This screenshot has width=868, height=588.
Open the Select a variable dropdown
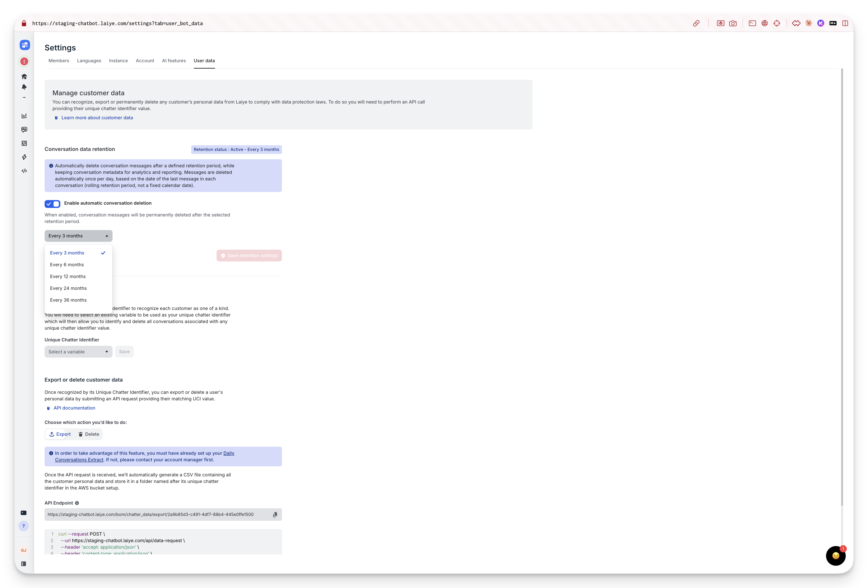pyautogui.click(x=78, y=351)
